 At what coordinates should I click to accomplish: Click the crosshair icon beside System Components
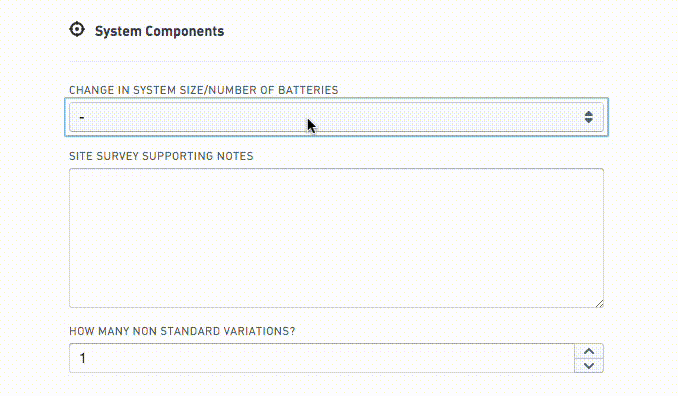click(x=77, y=29)
